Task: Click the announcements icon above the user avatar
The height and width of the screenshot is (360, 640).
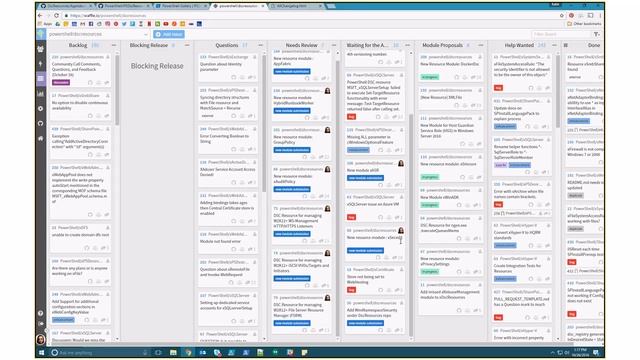Action: tap(40, 324)
